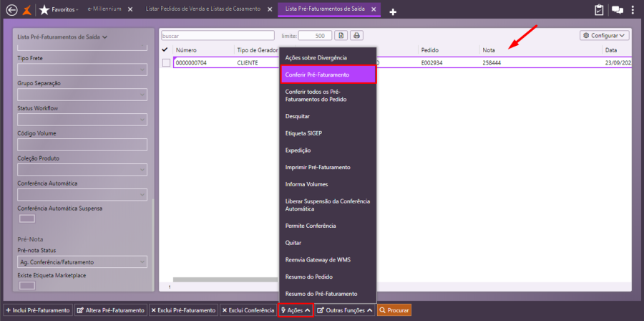
Task: Click the filter panel vertical scrollbar
Action: (x=153, y=244)
